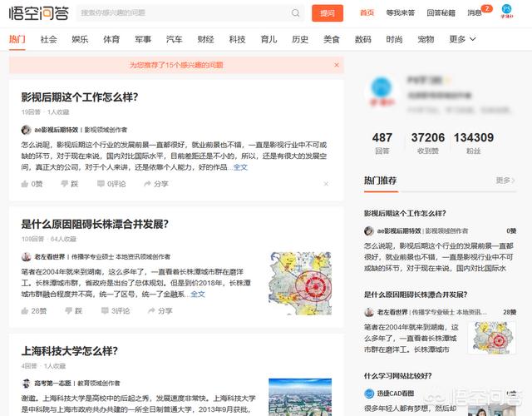Click 迅捷CAD看图 author avatar
The height and width of the screenshot is (416, 532).
tap(369, 394)
